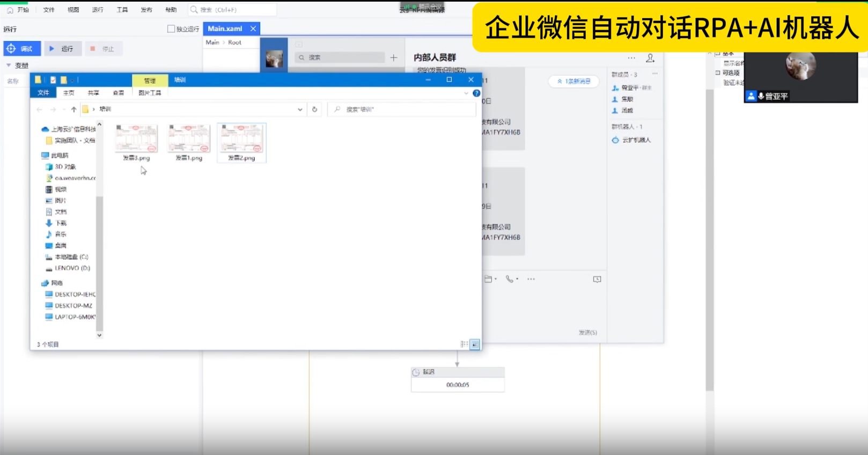The image size is (868, 455).
Task: Open 视频 folder in navigation pane
Action: click(x=56, y=189)
